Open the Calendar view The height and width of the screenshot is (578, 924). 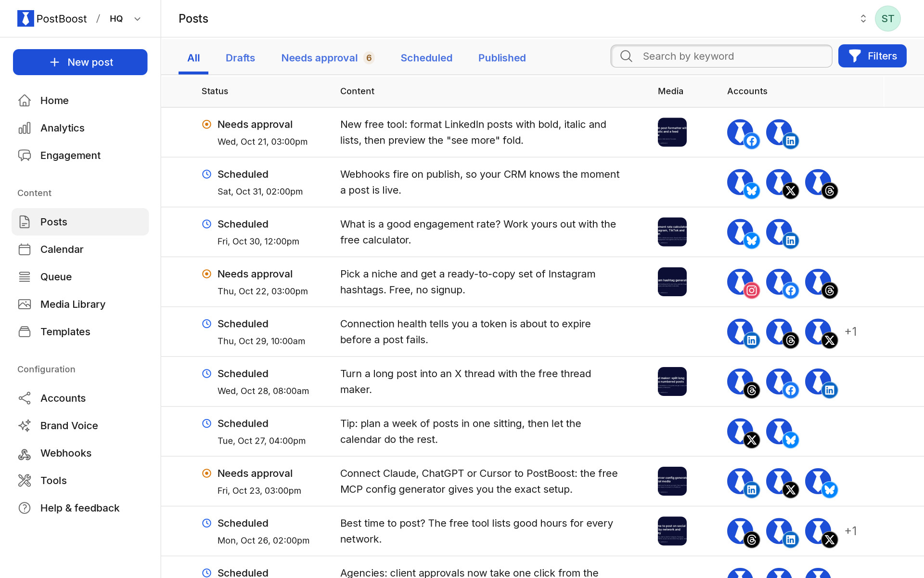80,249
